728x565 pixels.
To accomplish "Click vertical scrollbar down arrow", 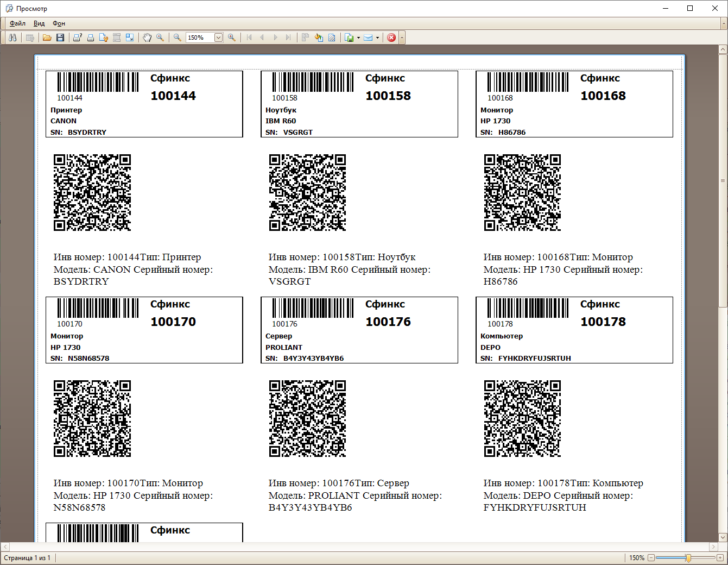I will [723, 537].
